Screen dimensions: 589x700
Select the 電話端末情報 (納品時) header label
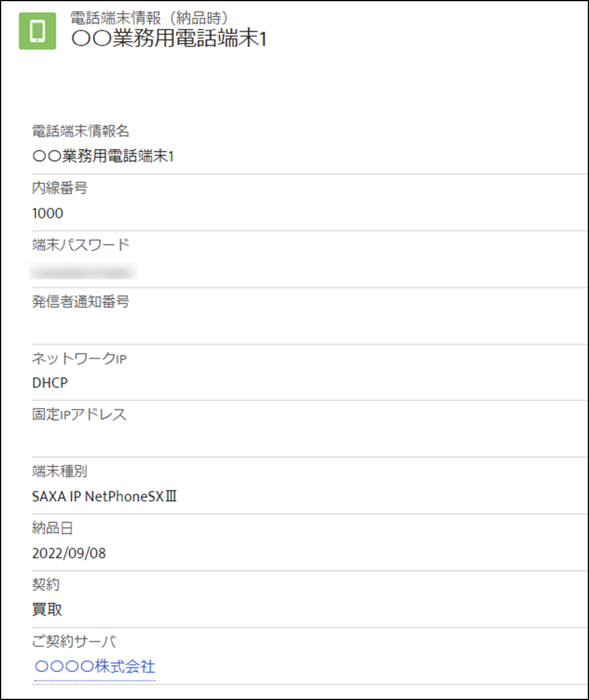[x=149, y=18]
